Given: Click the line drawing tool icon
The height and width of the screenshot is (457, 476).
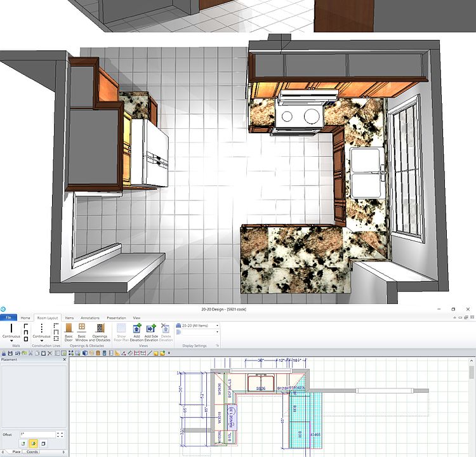Looking at the screenshot, I should click(x=149, y=353).
